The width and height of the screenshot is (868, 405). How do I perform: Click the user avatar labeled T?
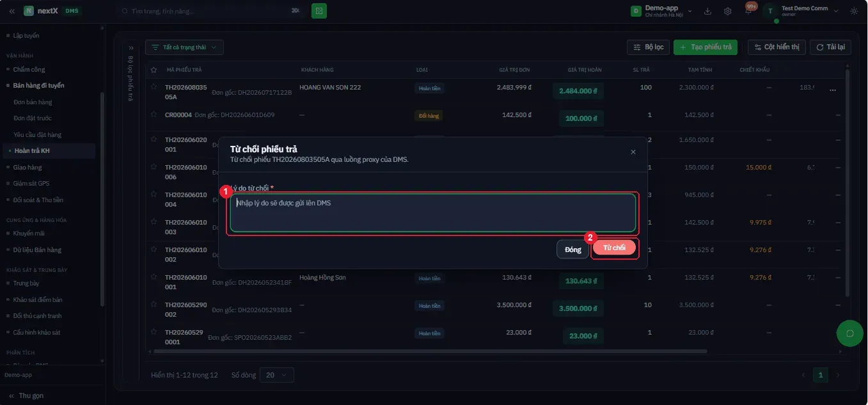click(770, 11)
